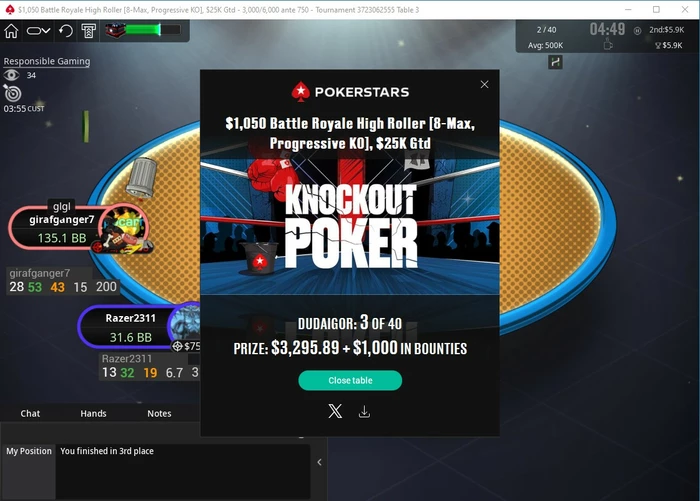The width and height of the screenshot is (700, 501).
Task: Collapse the chat panel with arrow
Action: pyautogui.click(x=320, y=462)
